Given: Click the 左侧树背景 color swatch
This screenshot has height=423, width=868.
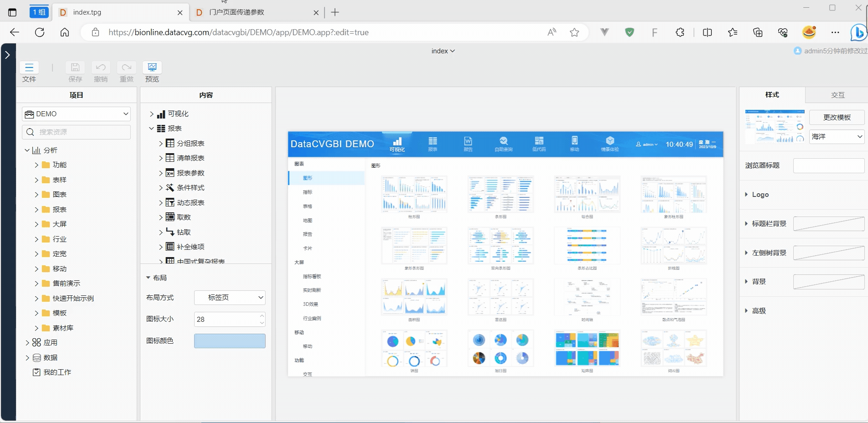Looking at the screenshot, I should coord(829,253).
